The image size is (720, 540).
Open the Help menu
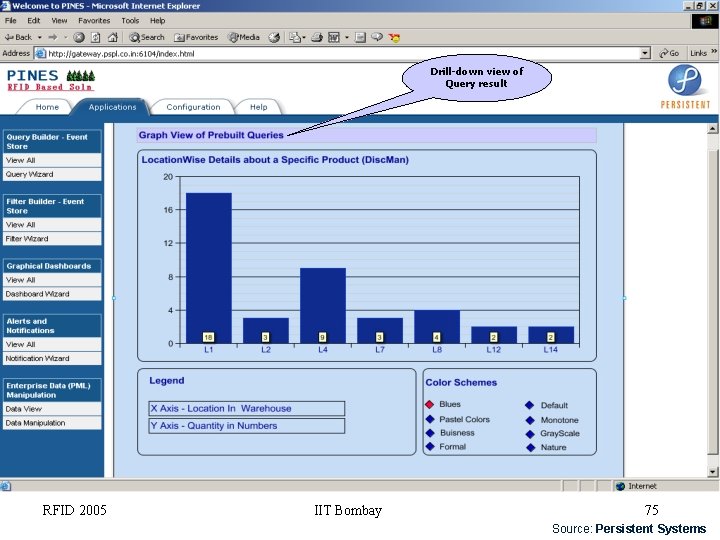(157, 21)
